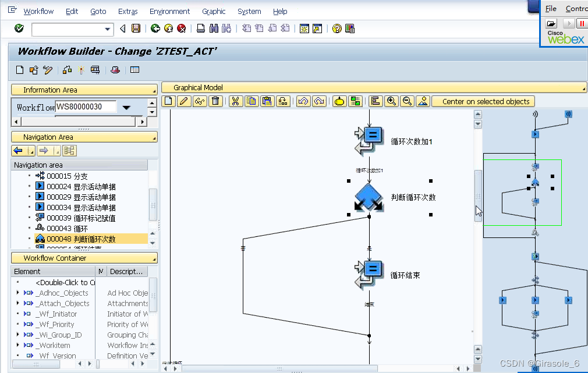Open the Environment menu
Image resolution: width=588 pixels, height=373 pixels.
(x=169, y=11)
